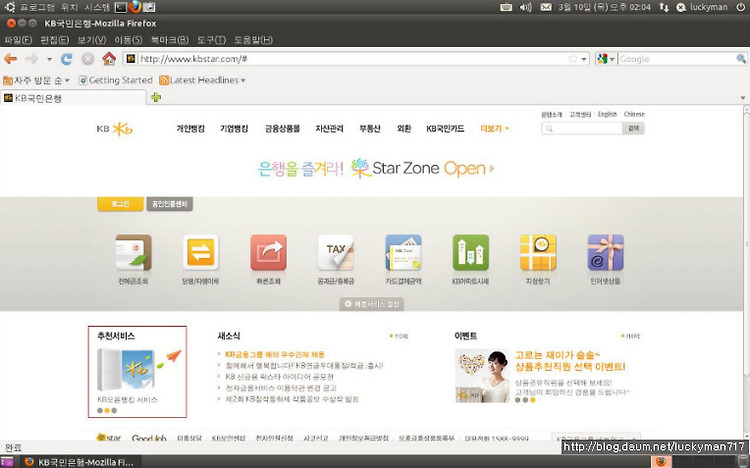The image size is (750, 468).
Task: Focus the KB site search input box
Action: pos(582,128)
